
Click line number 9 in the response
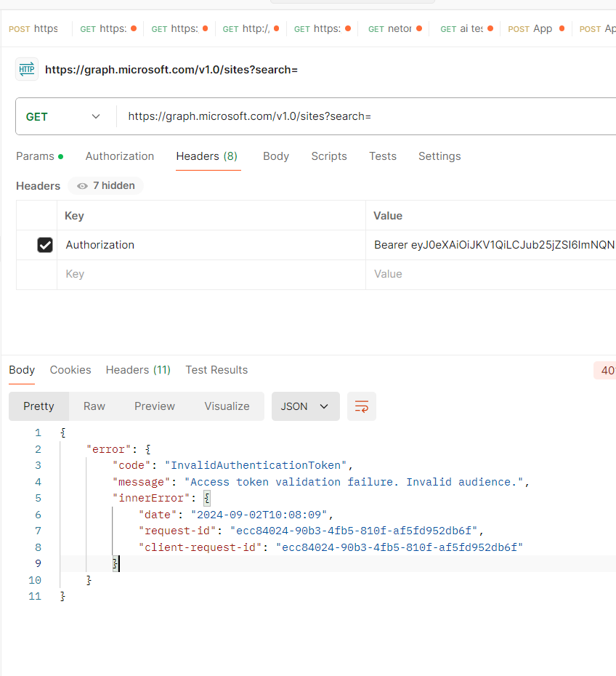[x=38, y=563]
